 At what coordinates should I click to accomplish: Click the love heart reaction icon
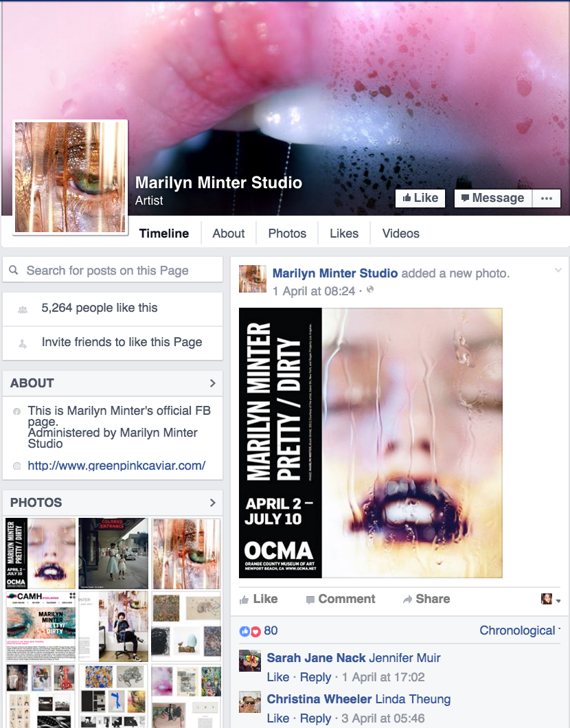(255, 631)
